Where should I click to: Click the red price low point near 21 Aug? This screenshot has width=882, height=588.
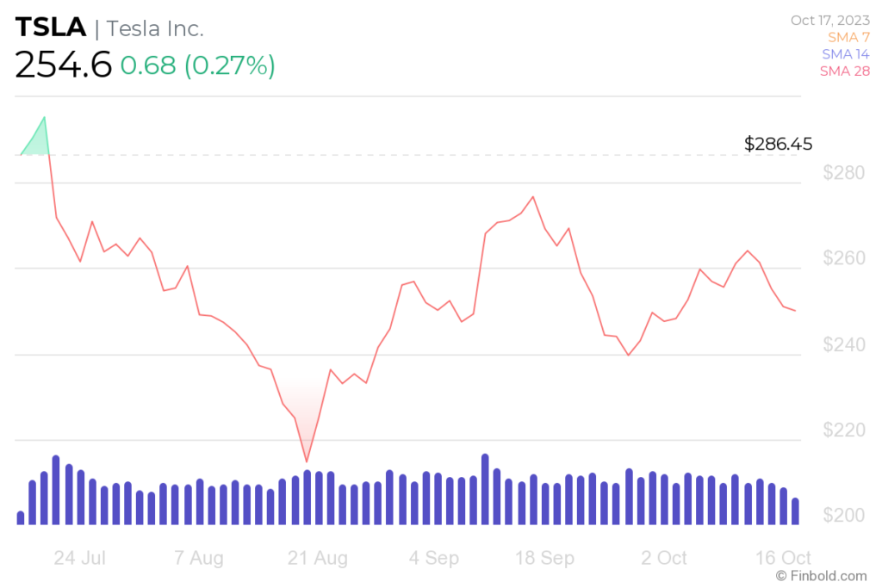(307, 461)
